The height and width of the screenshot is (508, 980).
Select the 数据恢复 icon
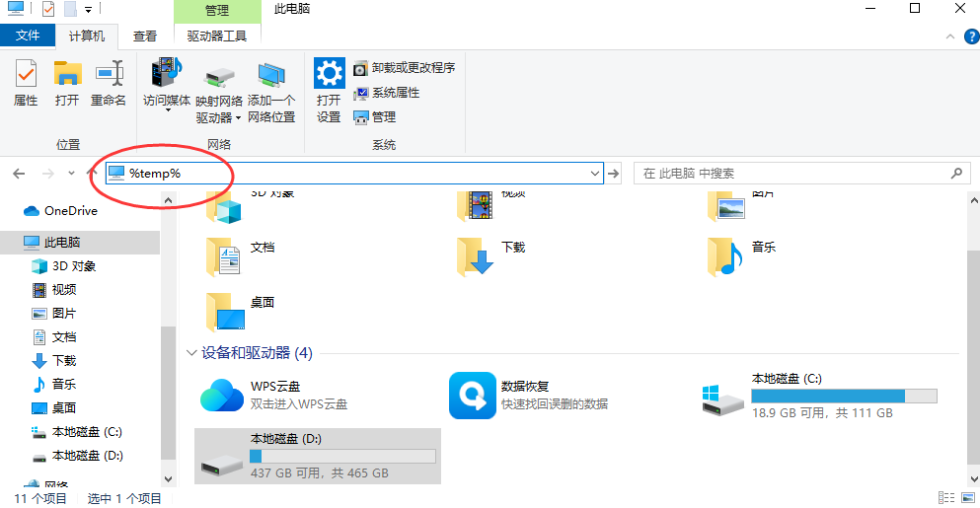473,396
